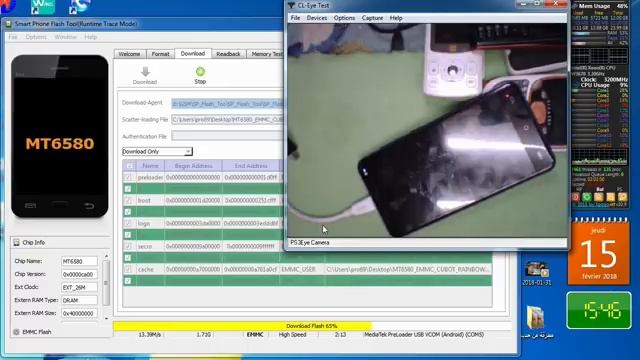Click the PS3Eye Camera status bar text
This screenshot has width=640, height=360.
click(x=310, y=242)
